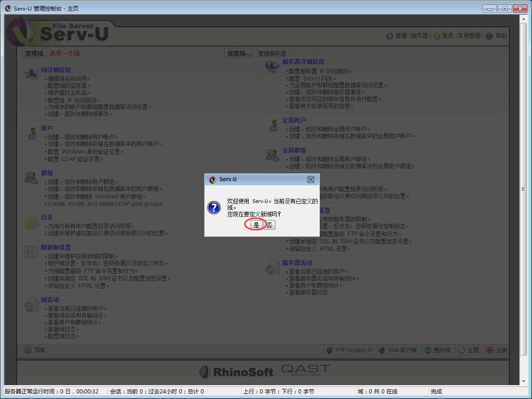This screenshot has height=399, width=532.
Task: Open the 服务器详细信息 link
Action: point(303,62)
